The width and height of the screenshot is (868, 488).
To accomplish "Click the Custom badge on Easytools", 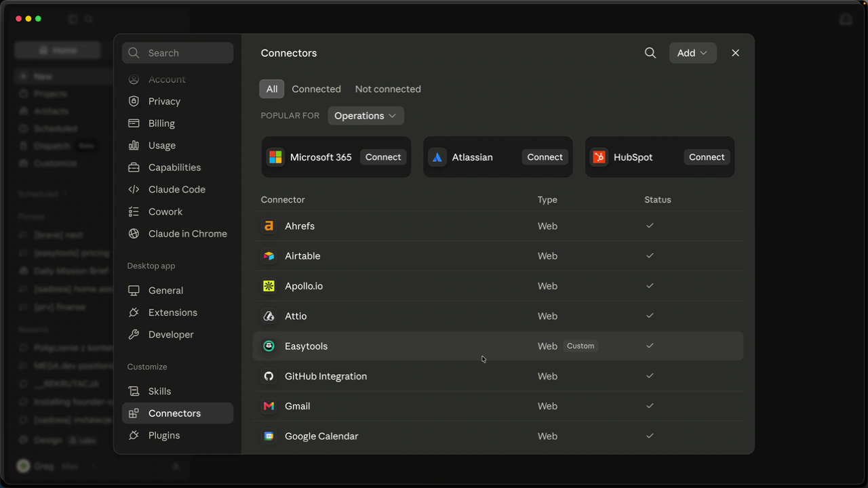I will [x=580, y=346].
